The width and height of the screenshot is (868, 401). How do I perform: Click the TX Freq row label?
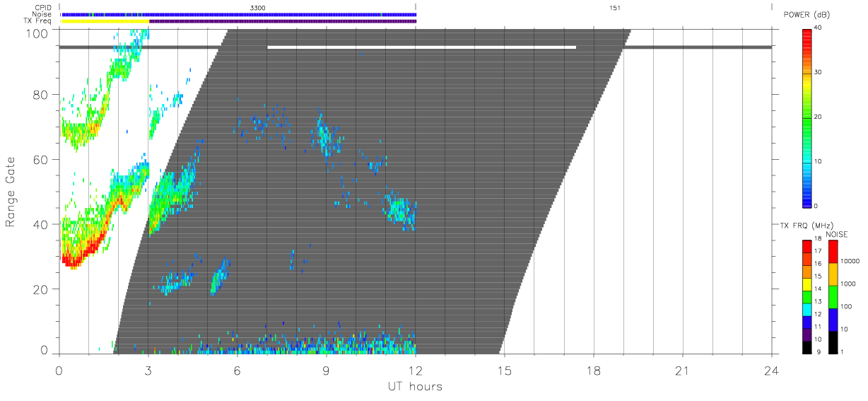38,21
